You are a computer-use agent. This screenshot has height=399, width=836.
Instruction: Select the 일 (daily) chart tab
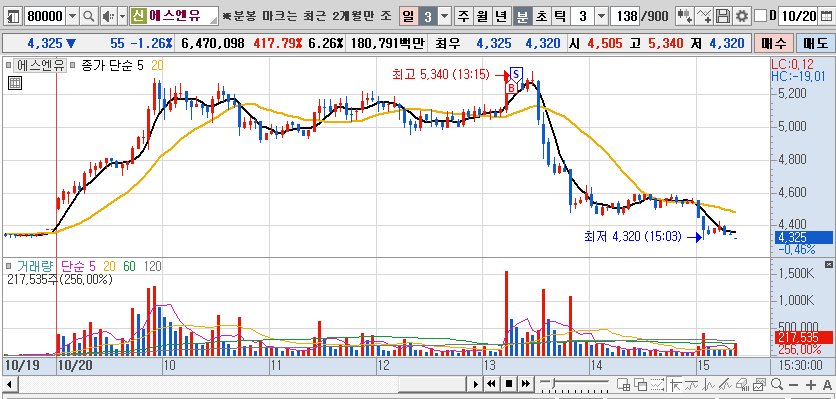click(x=408, y=17)
